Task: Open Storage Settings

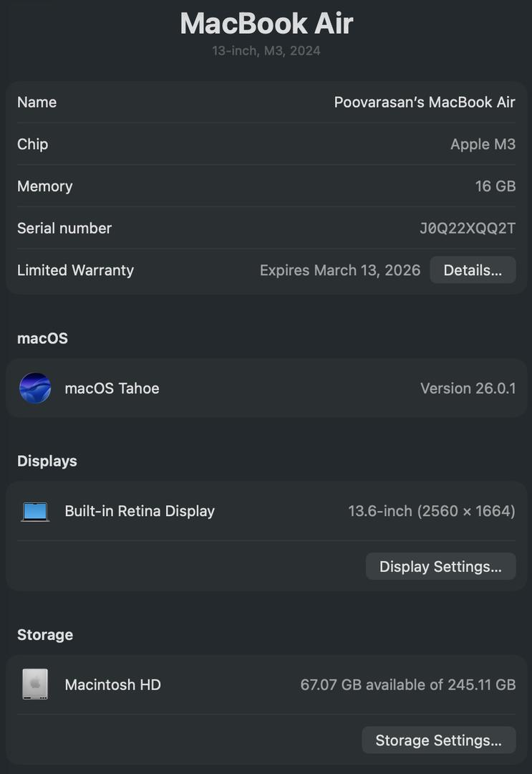Action: tap(438, 740)
